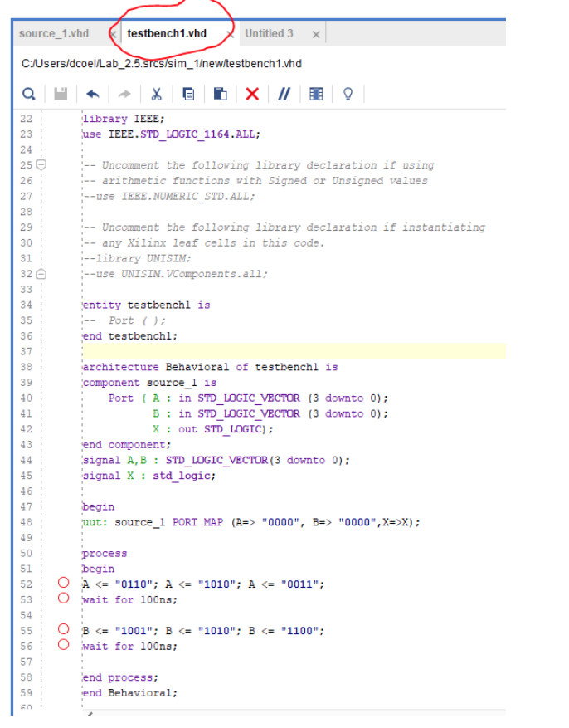The image size is (569, 728).
Task: Click '--library UNISIM;' comment line
Action: click(x=137, y=259)
